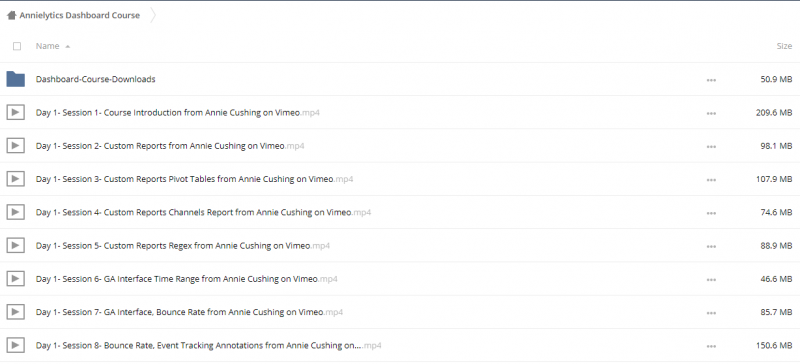This screenshot has height=364, width=800.
Task: Click the video icon for Session 7 Bounce Rate
Action: (16, 311)
